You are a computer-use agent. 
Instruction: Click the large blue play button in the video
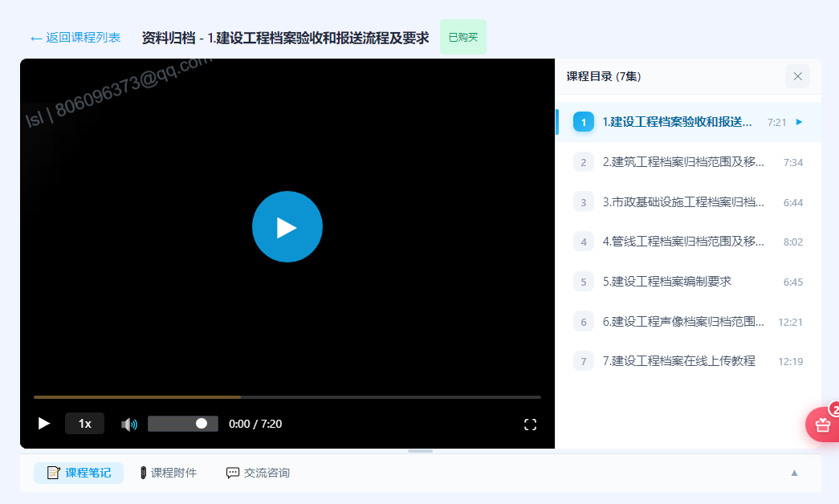(x=287, y=227)
